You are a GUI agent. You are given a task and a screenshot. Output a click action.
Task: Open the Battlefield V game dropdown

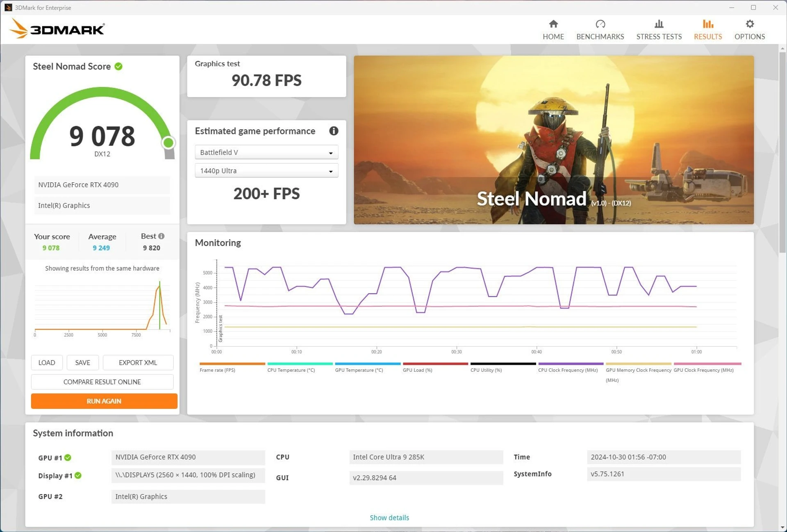[x=266, y=152]
